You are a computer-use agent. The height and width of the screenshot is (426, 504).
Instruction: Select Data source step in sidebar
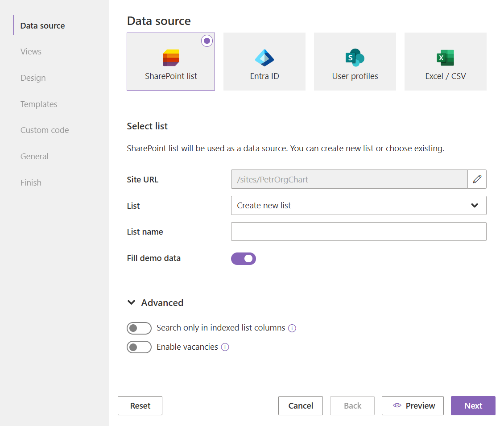click(x=42, y=25)
